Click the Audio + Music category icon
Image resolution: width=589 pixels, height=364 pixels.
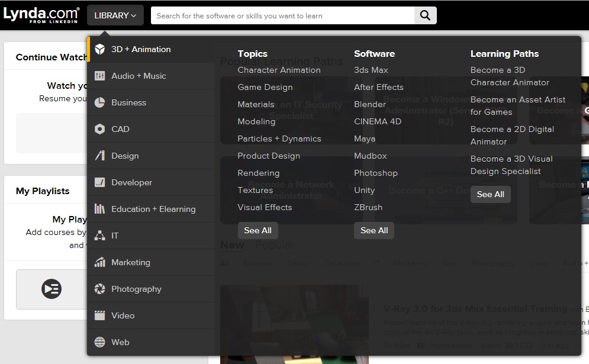(100, 76)
